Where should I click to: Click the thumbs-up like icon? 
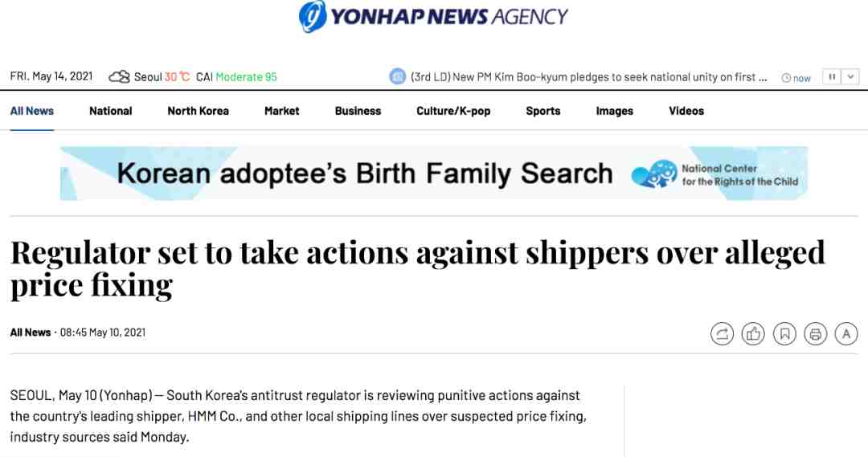(x=753, y=333)
